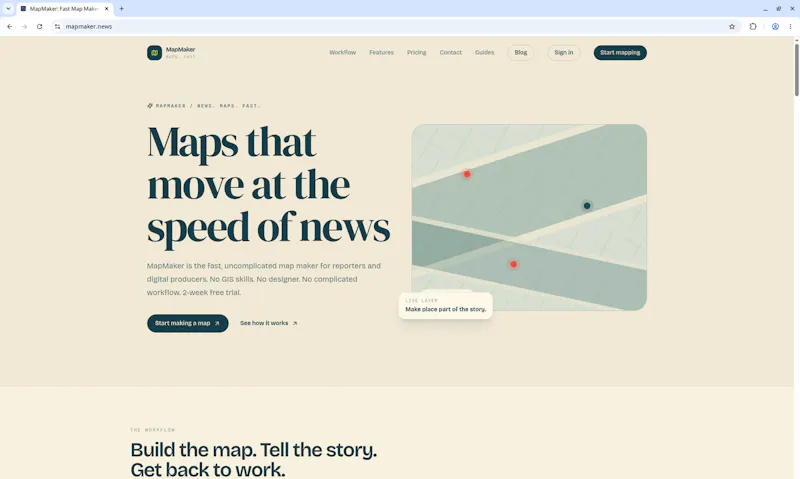Open the Chrome profile avatar icon

[x=775, y=27]
